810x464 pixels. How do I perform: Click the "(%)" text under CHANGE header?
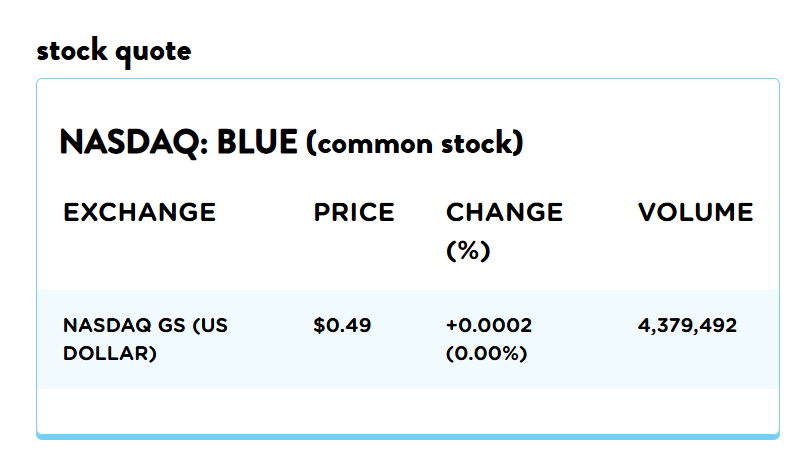[468, 251]
